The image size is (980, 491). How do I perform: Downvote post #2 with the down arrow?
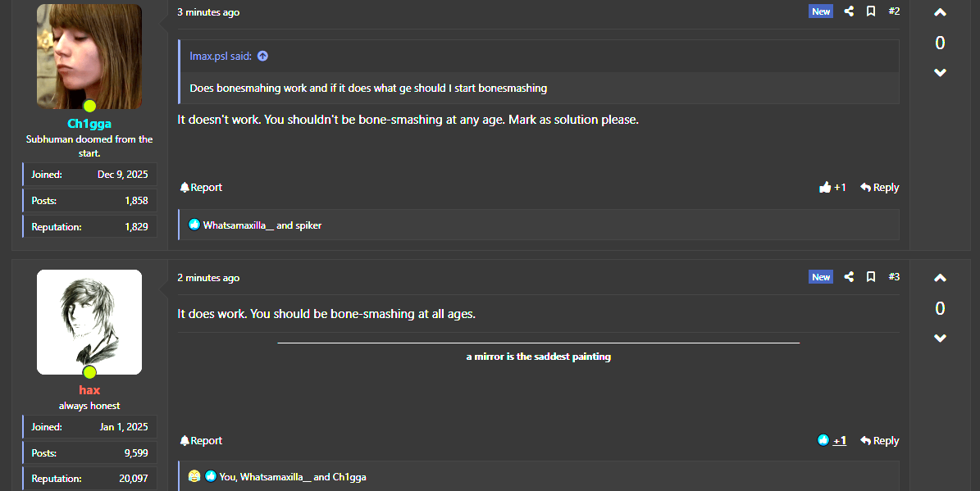pos(940,73)
